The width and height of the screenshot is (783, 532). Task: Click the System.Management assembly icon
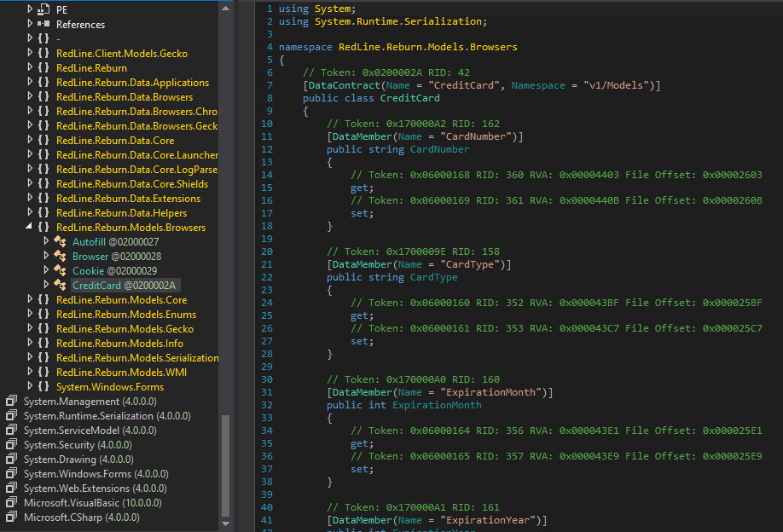(x=12, y=402)
